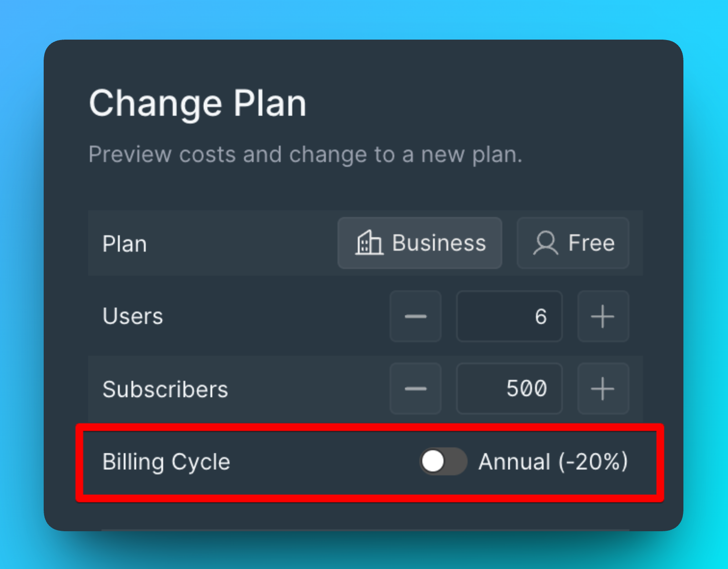Increase Subscribers with the plus icon
The width and height of the screenshot is (728, 569).
(603, 389)
